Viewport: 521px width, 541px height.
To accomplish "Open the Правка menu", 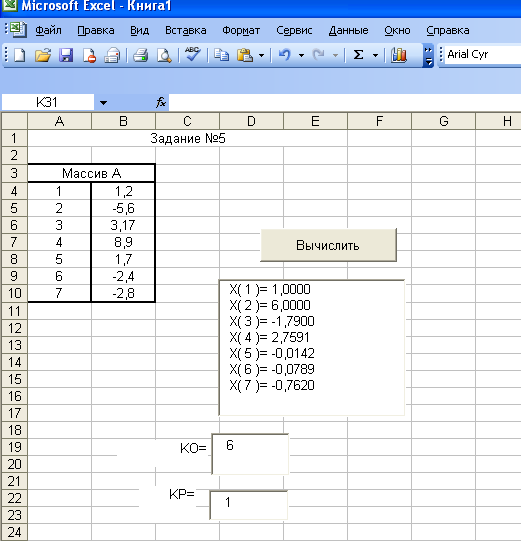I will point(96,30).
